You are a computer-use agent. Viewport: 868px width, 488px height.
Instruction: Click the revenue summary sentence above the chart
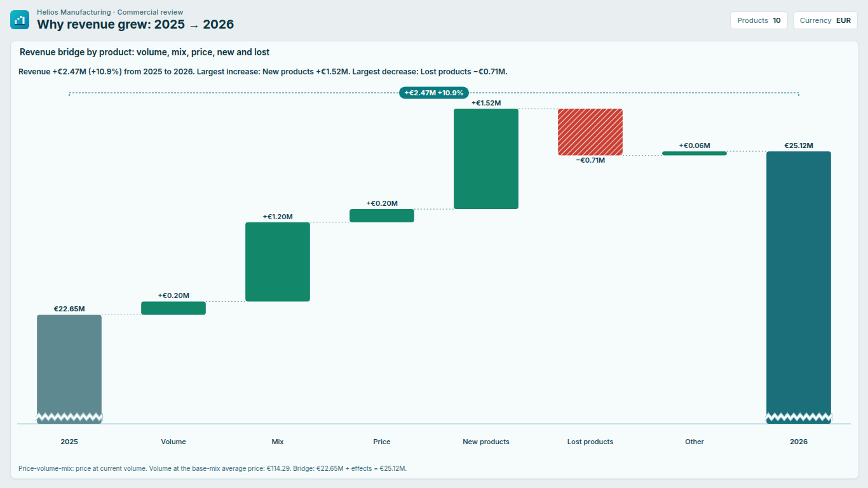point(263,72)
